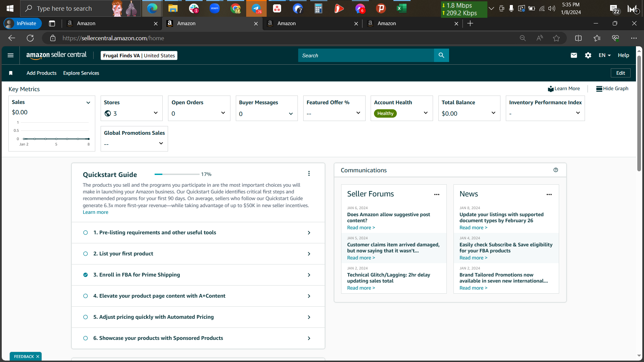The image size is (644, 362).
Task: Open the mail messages icon
Action: click(x=574, y=55)
